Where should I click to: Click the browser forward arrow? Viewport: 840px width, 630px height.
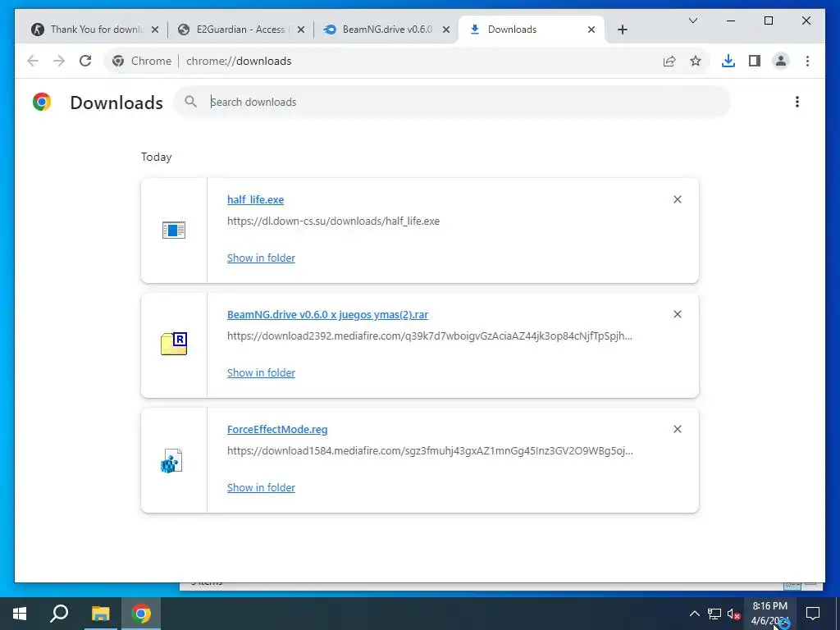[59, 61]
